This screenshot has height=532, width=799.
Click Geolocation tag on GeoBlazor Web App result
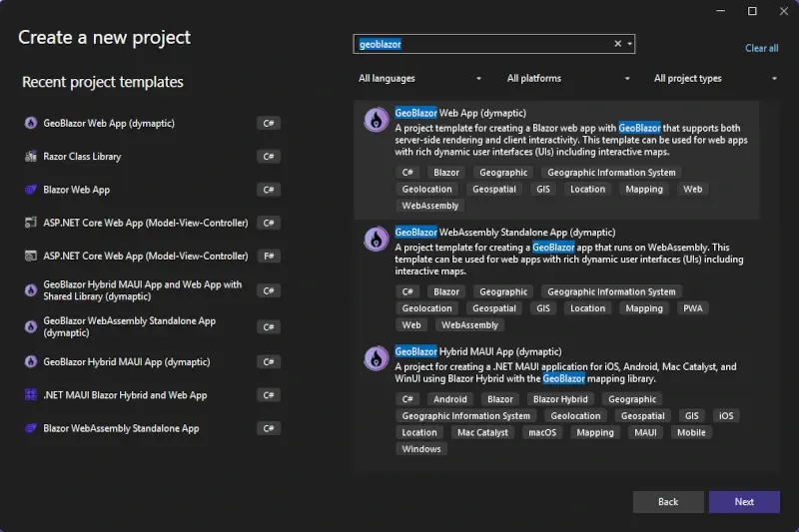(x=426, y=190)
